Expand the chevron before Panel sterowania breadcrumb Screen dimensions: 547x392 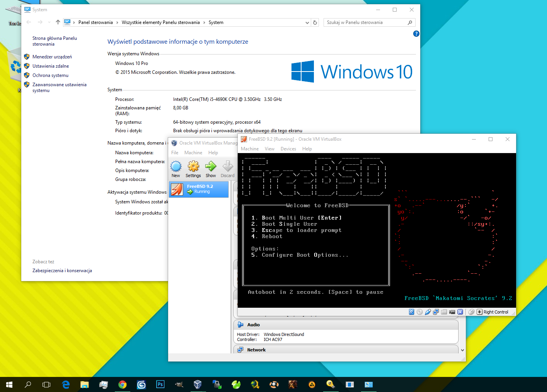click(74, 22)
